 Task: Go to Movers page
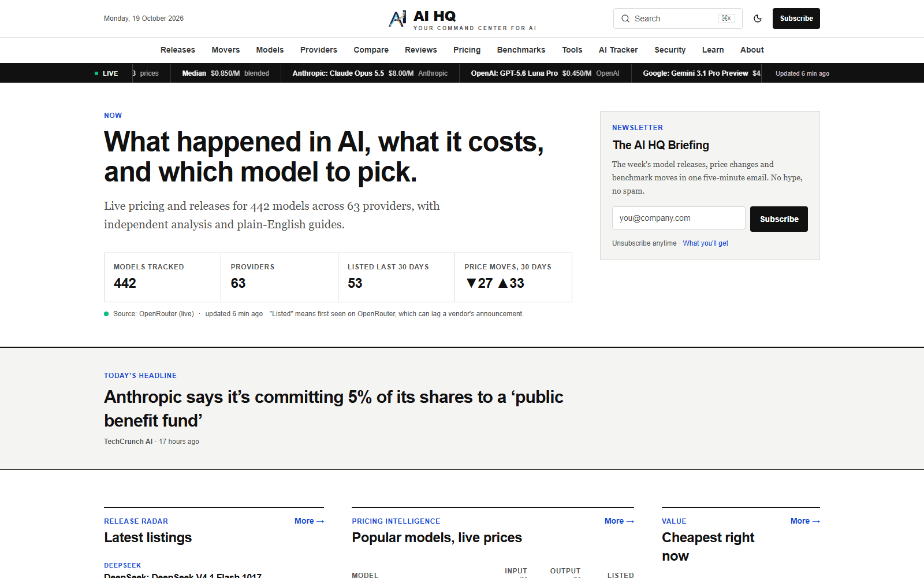[x=226, y=50]
